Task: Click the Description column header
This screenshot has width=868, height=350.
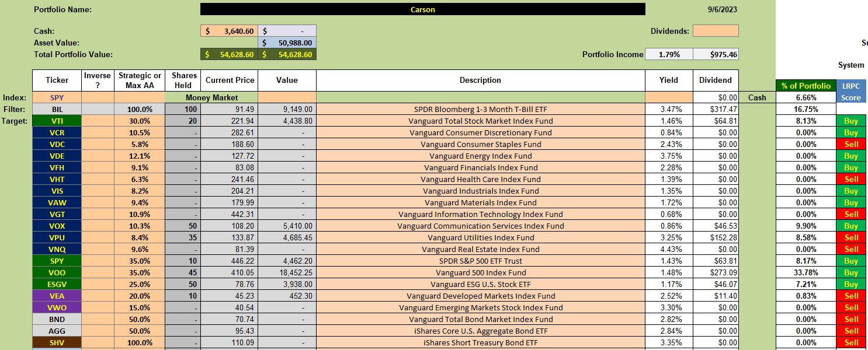Action: coord(480,80)
